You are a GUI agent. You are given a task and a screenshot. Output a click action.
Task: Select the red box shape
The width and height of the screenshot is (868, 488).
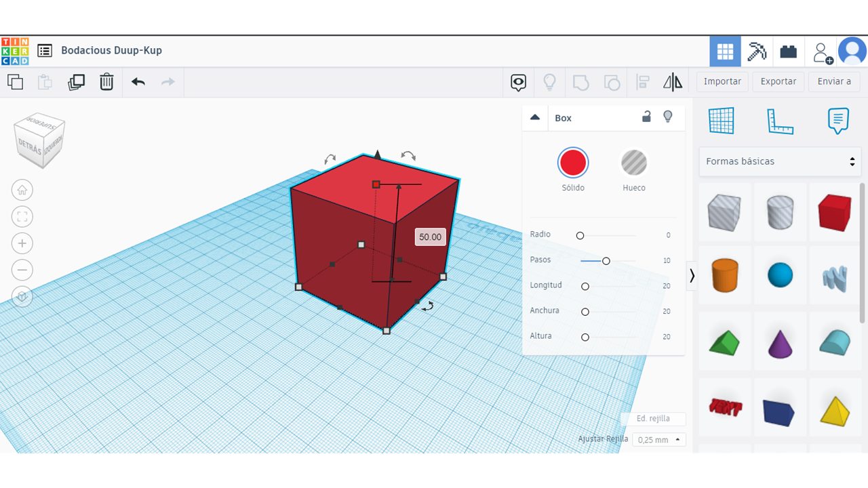[835, 212]
